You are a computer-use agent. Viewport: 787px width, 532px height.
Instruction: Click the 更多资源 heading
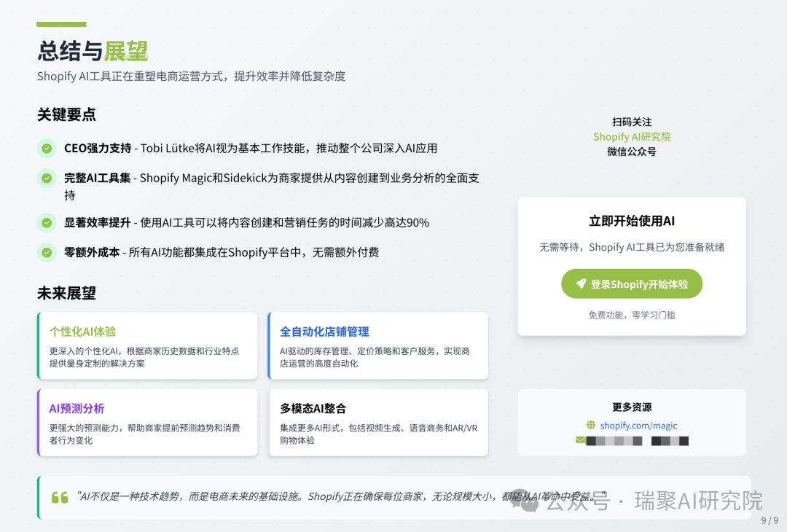pos(631,407)
